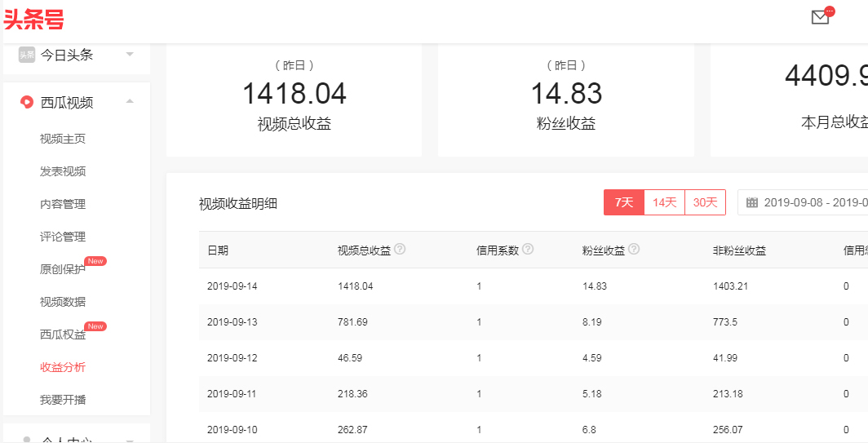Click the 2019-09-11 date cell
Image resolution: width=868 pixels, height=443 pixels.
[232, 394]
